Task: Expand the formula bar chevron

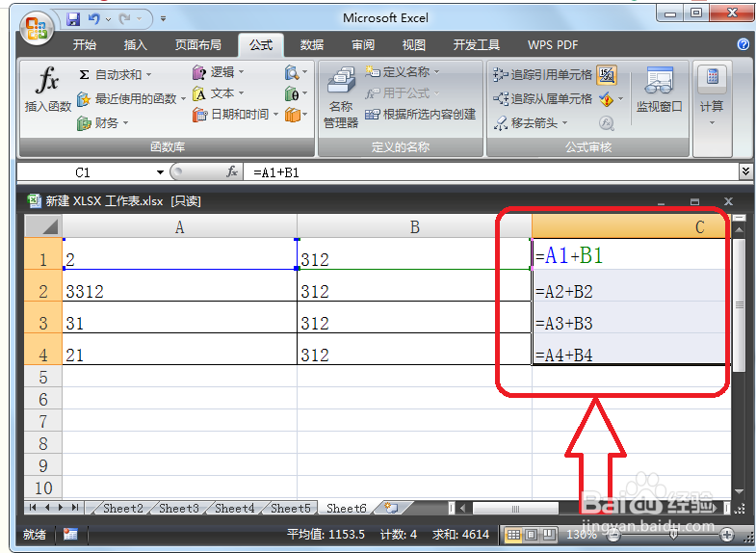Action: pos(745,171)
